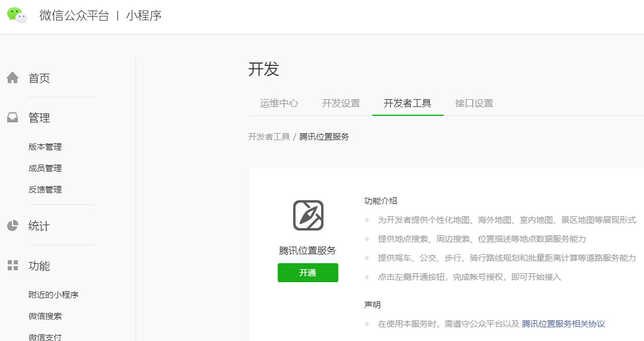Switch to the 开发设置 tab

(341, 103)
